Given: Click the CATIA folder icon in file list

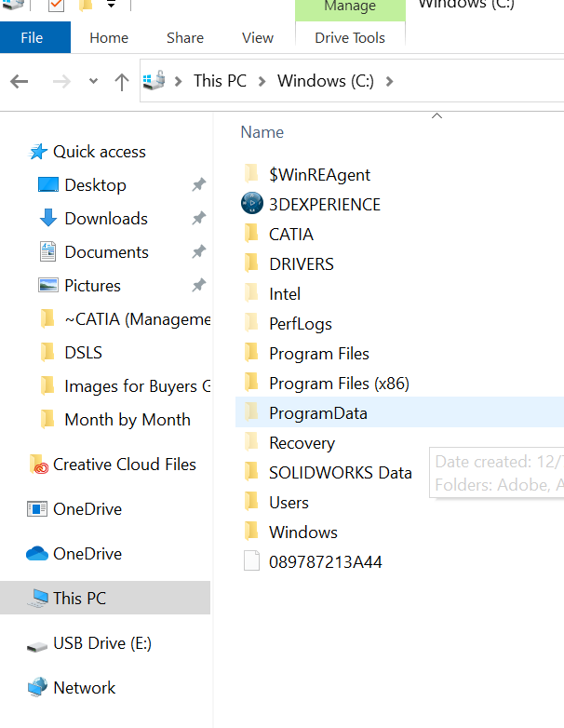Looking at the screenshot, I should pos(251,233).
